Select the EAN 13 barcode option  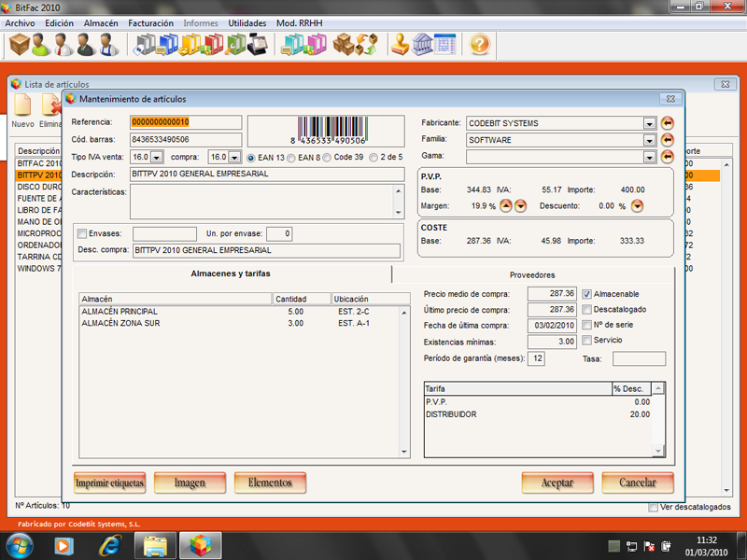[x=251, y=158]
